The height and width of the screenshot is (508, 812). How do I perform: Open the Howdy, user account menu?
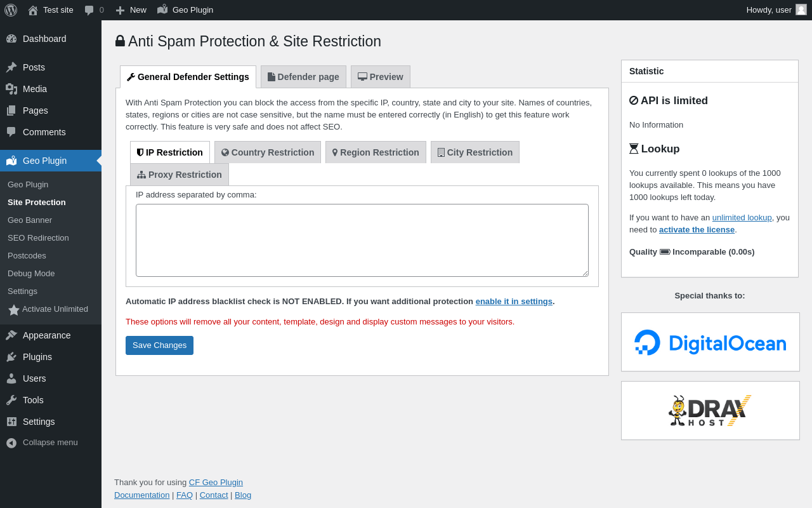(775, 10)
